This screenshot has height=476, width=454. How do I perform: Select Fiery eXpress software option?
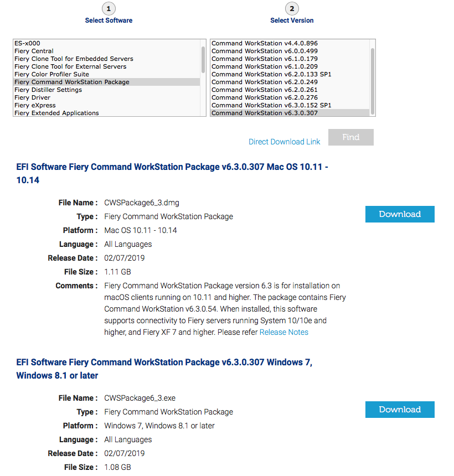tap(35, 105)
